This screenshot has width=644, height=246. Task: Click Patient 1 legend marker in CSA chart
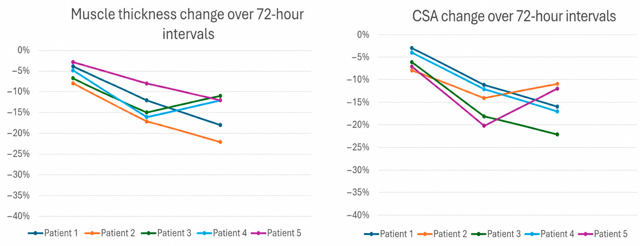371,234
